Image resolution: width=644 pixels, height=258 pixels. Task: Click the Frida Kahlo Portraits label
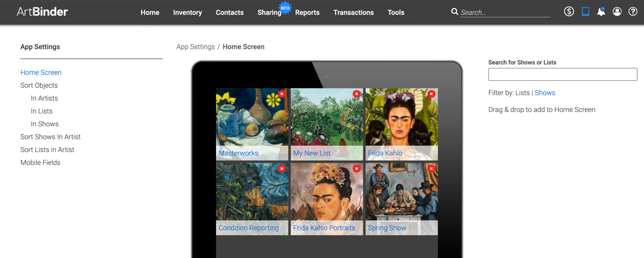[324, 228]
